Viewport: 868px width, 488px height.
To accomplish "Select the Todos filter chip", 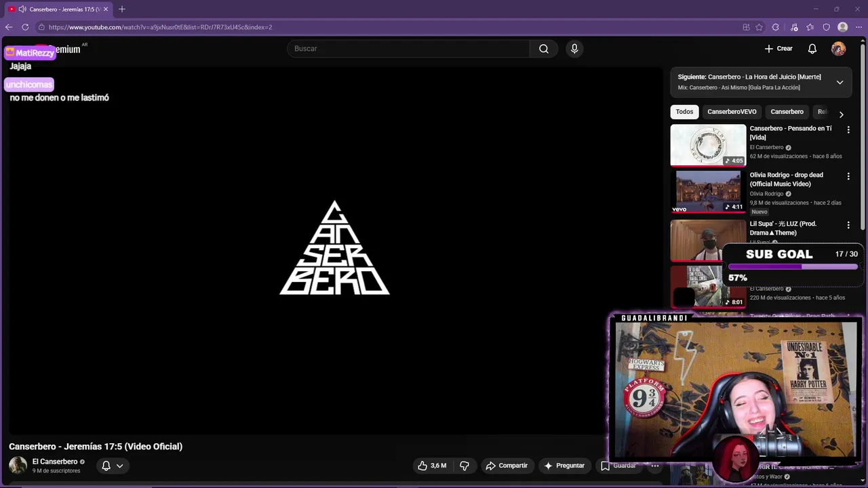I will coord(684,112).
